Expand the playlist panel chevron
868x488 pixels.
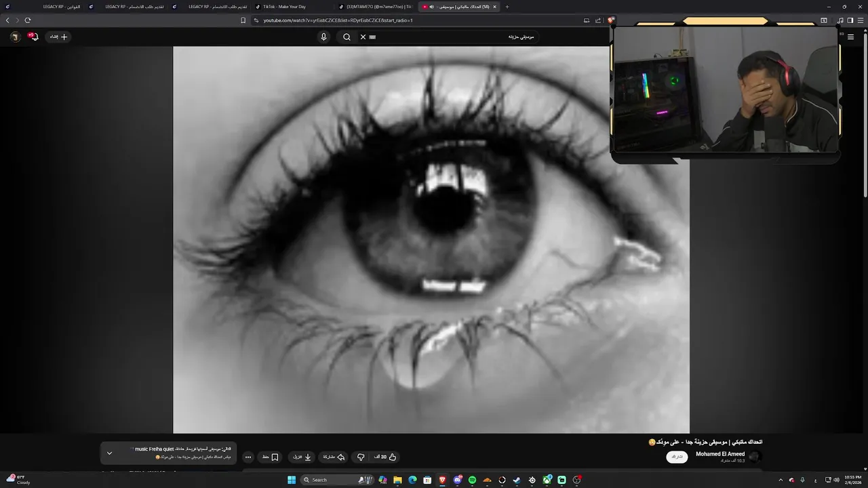pos(110,453)
